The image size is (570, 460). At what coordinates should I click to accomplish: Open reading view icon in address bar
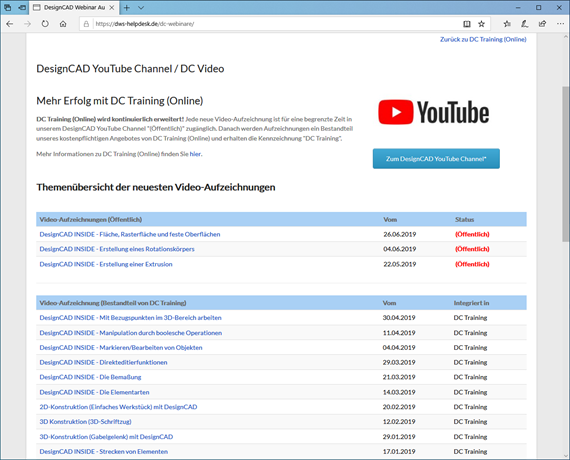467,24
